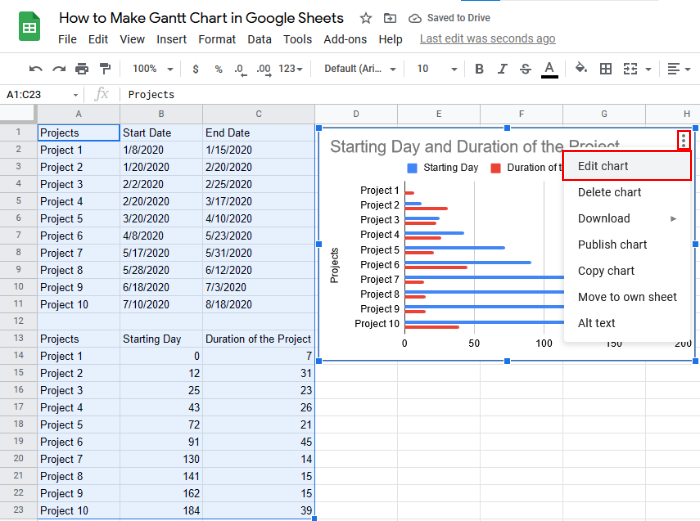Screen dimensions: 700x521
Task: Select column E header
Action: pos(439,114)
